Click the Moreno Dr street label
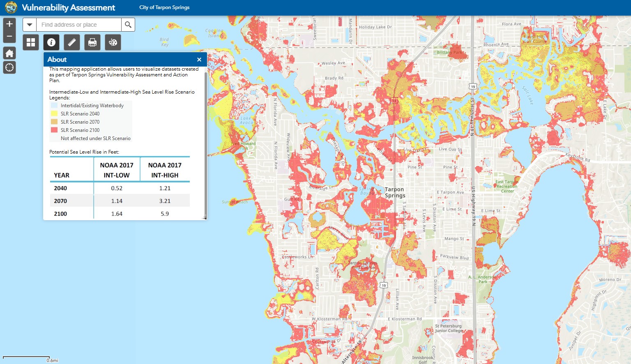The height and width of the screenshot is (364, 631). (610, 280)
